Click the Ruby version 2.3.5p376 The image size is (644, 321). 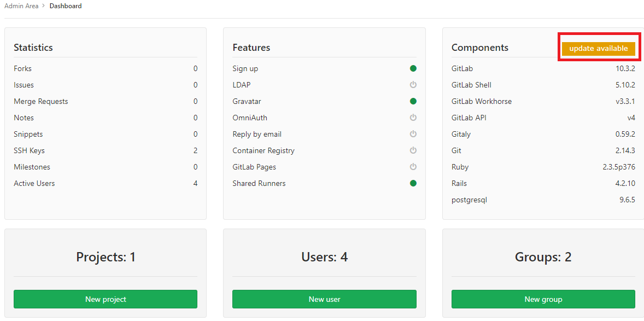click(x=618, y=167)
